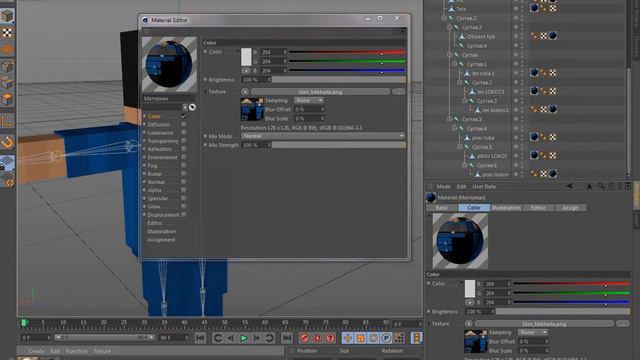Enable the Luminance channel checkbox

[x=184, y=133]
